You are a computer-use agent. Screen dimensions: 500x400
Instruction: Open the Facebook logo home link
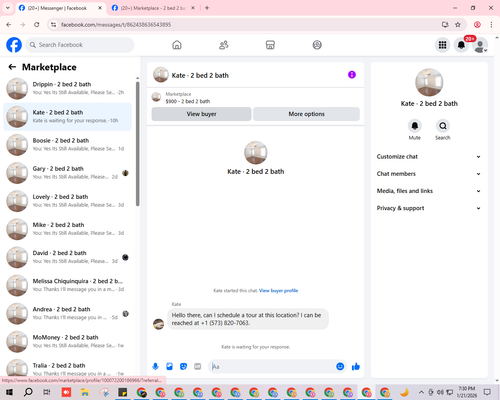pos(14,45)
